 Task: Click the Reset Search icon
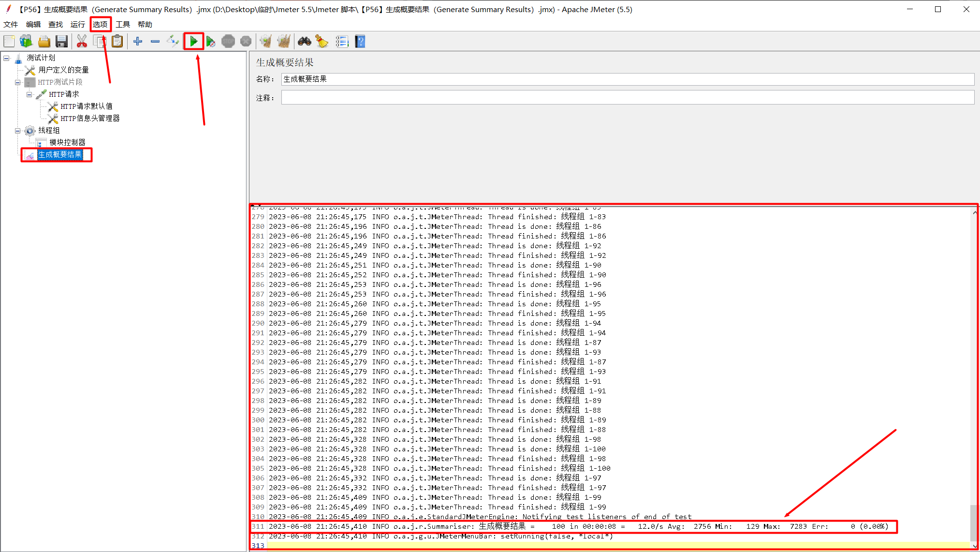tap(322, 42)
